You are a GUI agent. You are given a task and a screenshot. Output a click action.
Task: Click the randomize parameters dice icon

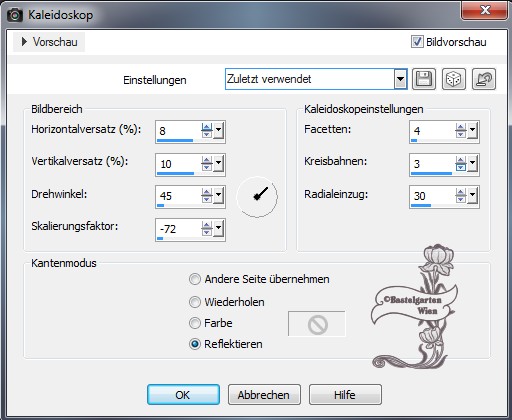pos(454,79)
